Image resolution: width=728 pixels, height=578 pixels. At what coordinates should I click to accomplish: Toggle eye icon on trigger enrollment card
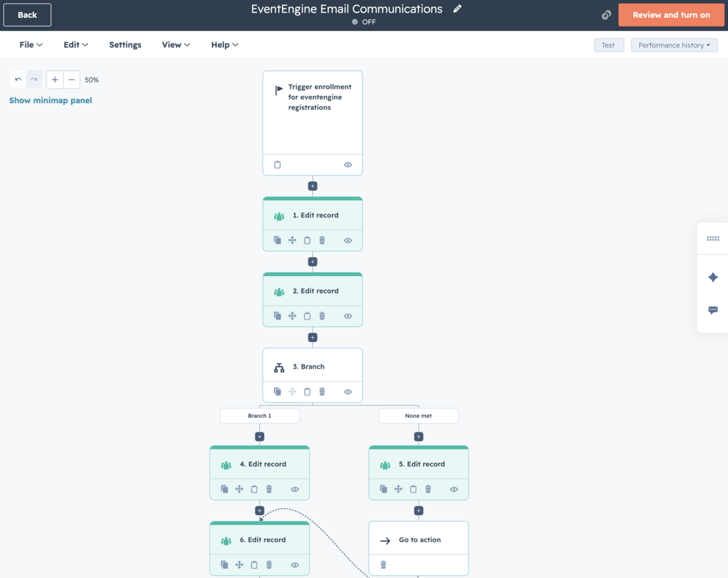(347, 164)
